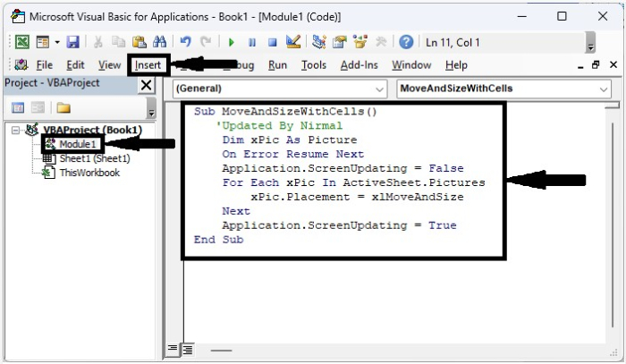Viewport: 626px width, 364px height.
Task: Open the Add-Ins menu
Action: [359, 65]
